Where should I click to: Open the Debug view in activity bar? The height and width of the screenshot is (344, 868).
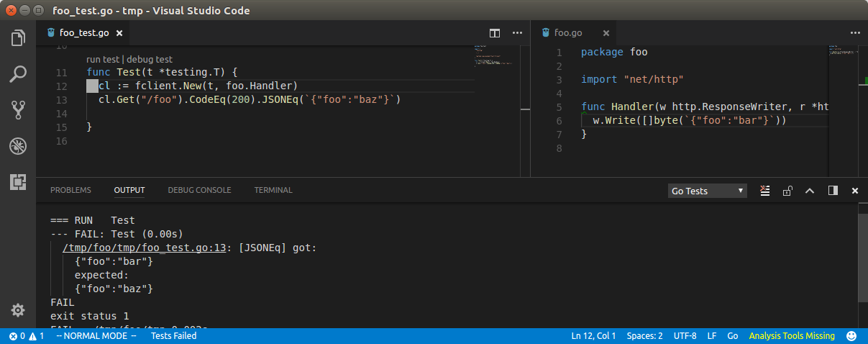click(18, 146)
